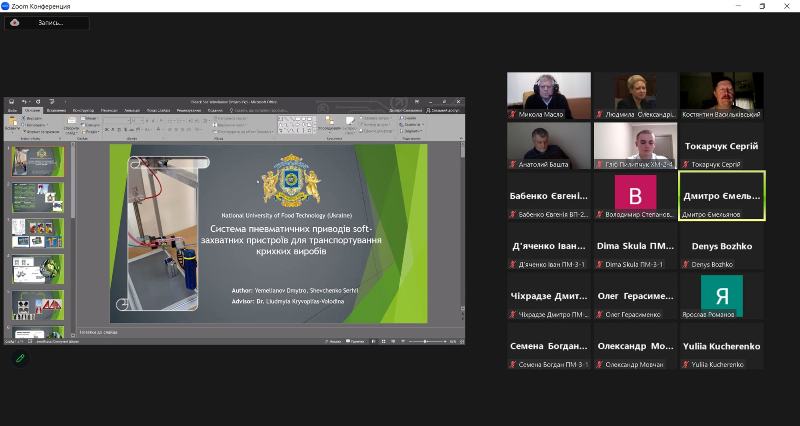Click the Cut command in clipboard group
Image resolution: width=800 pixels, height=426 pixels.
click(32, 118)
